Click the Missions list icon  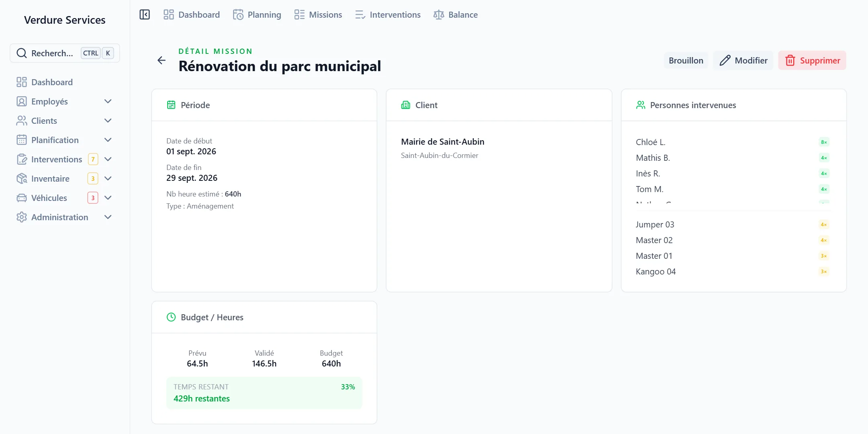299,15
